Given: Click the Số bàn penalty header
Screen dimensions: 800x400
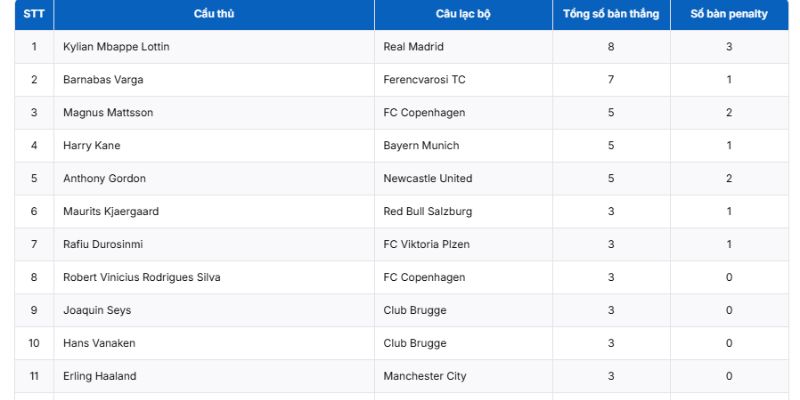Looking at the screenshot, I should 729,14.
